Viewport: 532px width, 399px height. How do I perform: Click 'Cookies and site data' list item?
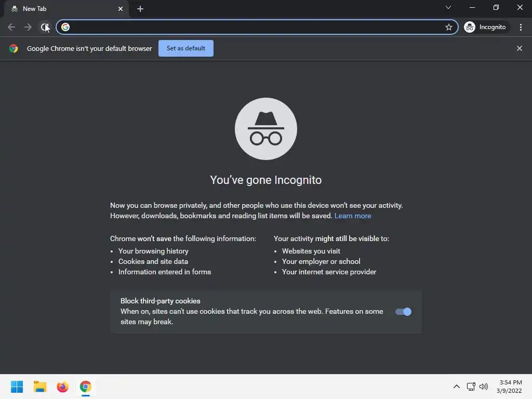153,262
